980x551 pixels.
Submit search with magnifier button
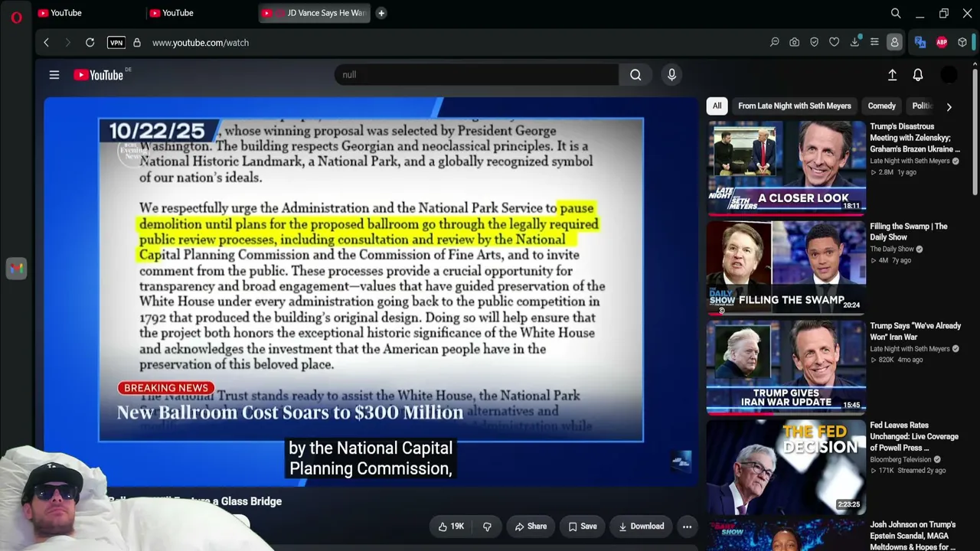click(x=635, y=75)
